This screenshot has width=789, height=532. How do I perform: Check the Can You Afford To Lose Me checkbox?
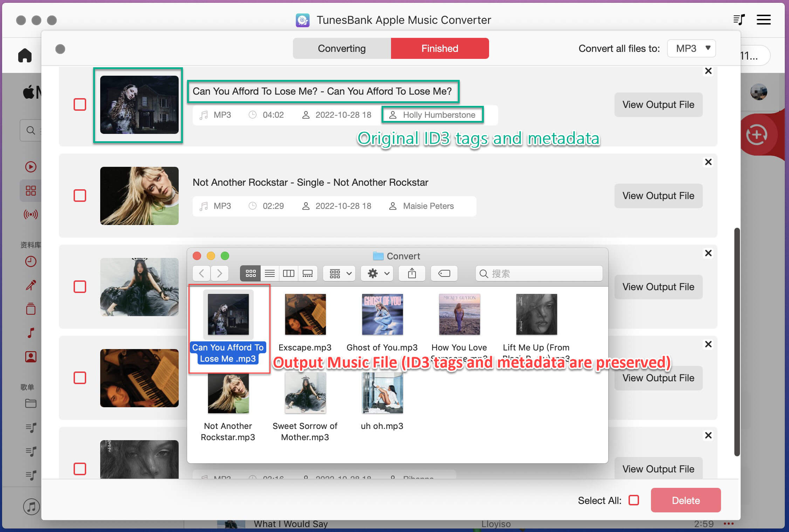click(x=80, y=104)
